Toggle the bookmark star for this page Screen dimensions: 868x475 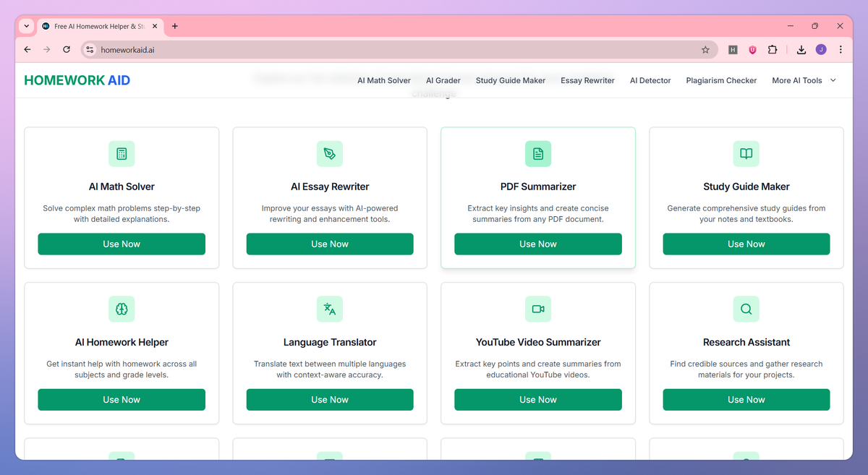click(705, 49)
